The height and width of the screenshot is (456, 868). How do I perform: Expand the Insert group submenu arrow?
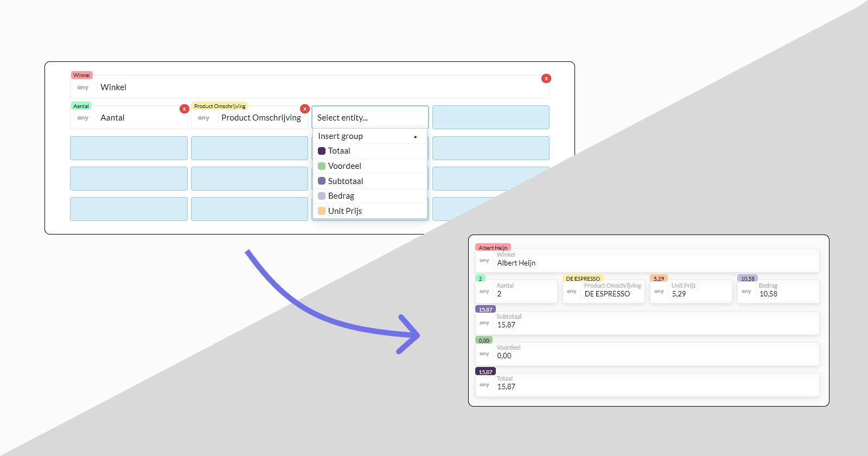(x=416, y=137)
